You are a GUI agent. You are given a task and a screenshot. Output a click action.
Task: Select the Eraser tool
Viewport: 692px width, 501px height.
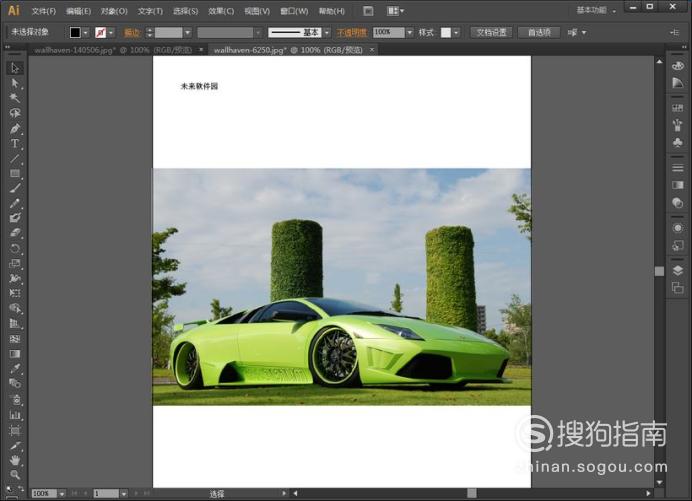[15, 233]
